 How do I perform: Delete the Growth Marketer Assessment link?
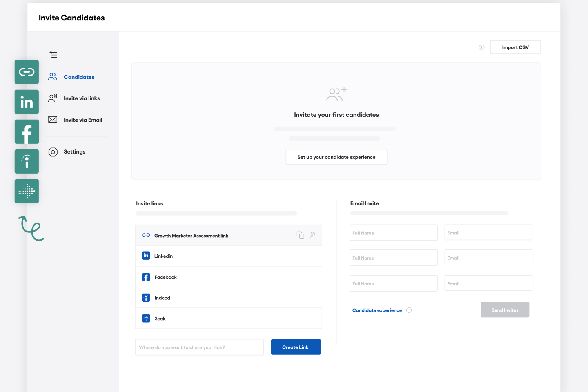point(312,235)
